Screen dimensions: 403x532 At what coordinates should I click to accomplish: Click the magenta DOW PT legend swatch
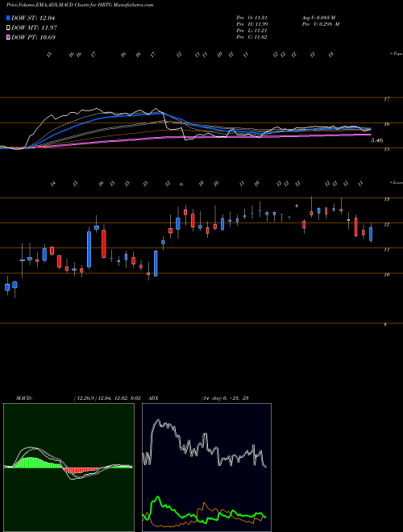[x=8, y=37]
